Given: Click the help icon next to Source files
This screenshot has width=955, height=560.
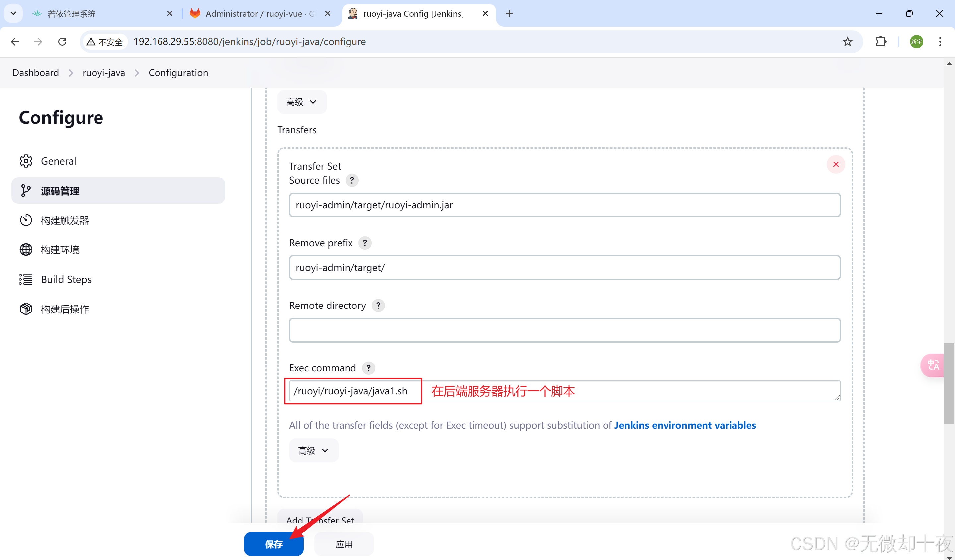Looking at the screenshot, I should tap(352, 180).
